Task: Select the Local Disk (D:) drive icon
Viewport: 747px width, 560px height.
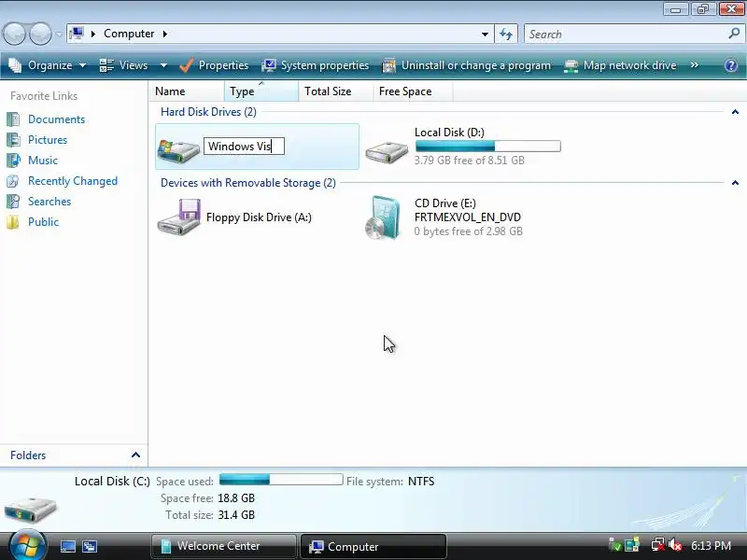Action: (387, 152)
